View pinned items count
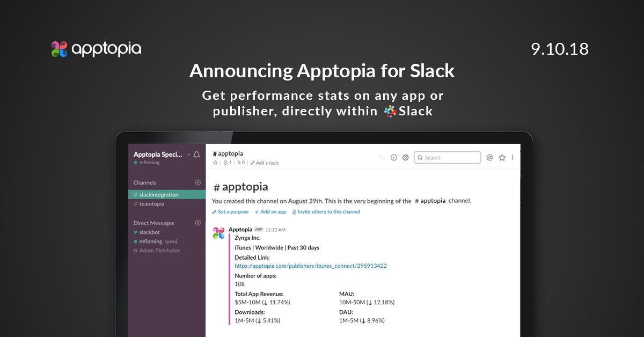 241,163
